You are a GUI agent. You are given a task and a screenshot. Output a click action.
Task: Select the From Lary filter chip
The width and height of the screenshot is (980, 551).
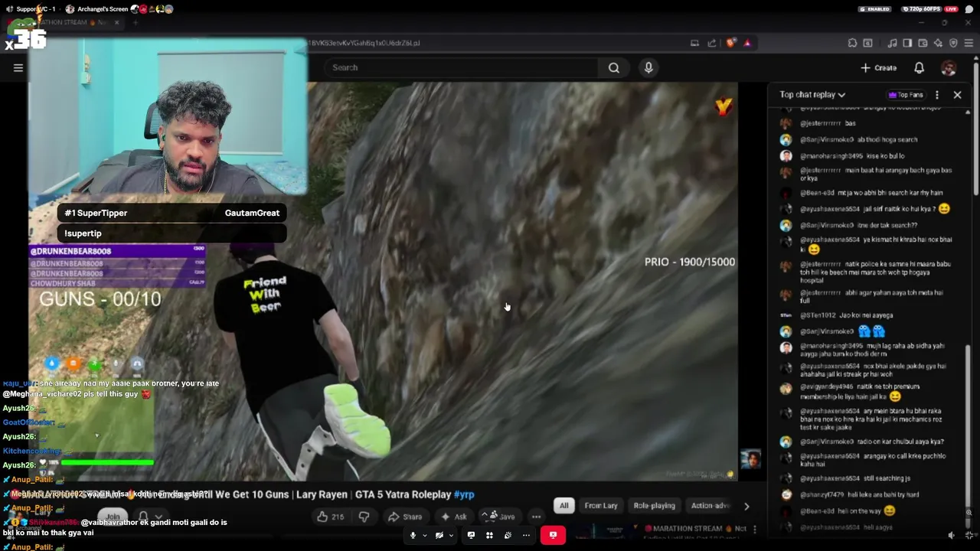[x=601, y=506]
